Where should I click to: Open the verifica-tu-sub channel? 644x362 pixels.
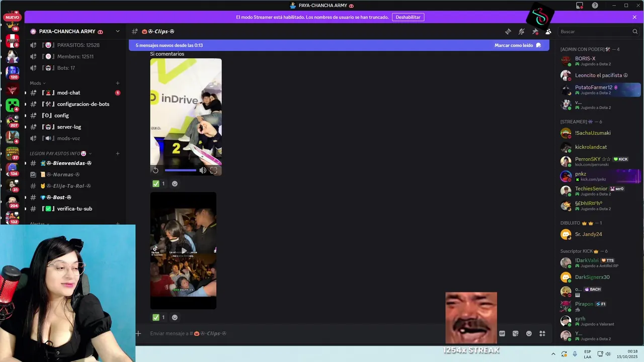(x=74, y=209)
